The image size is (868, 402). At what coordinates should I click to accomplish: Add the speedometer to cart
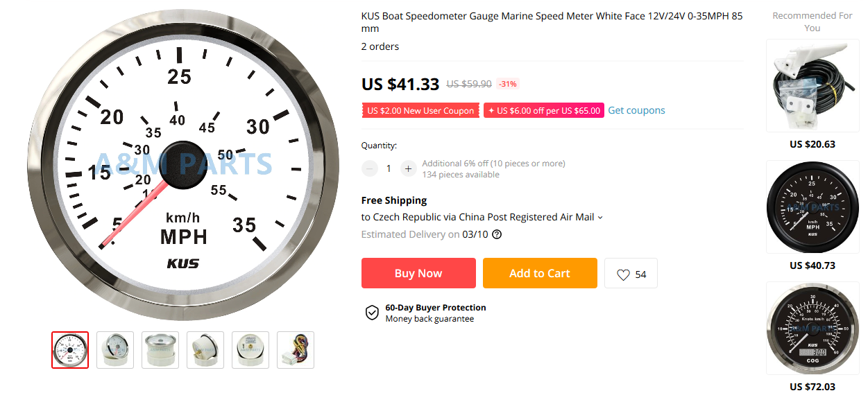click(x=539, y=273)
